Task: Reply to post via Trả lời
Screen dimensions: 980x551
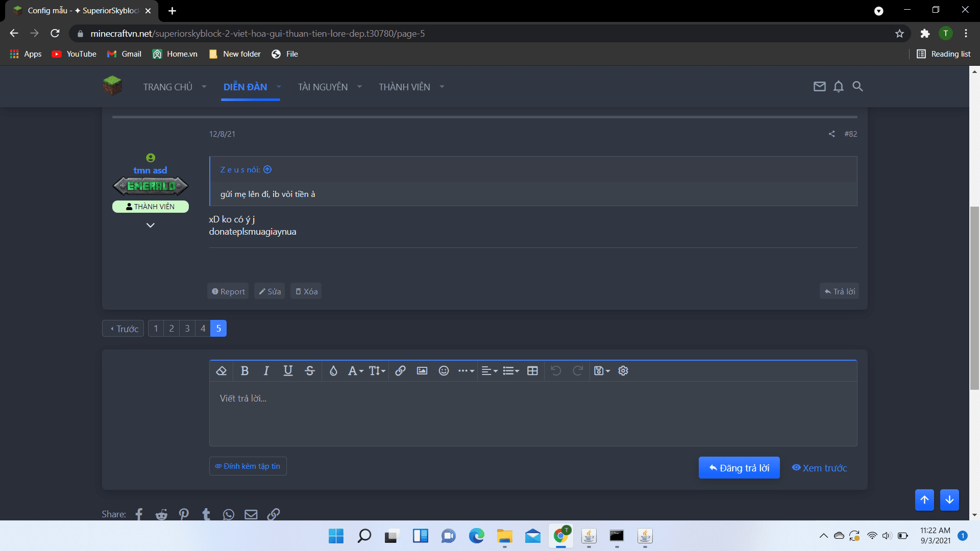Action: (840, 291)
